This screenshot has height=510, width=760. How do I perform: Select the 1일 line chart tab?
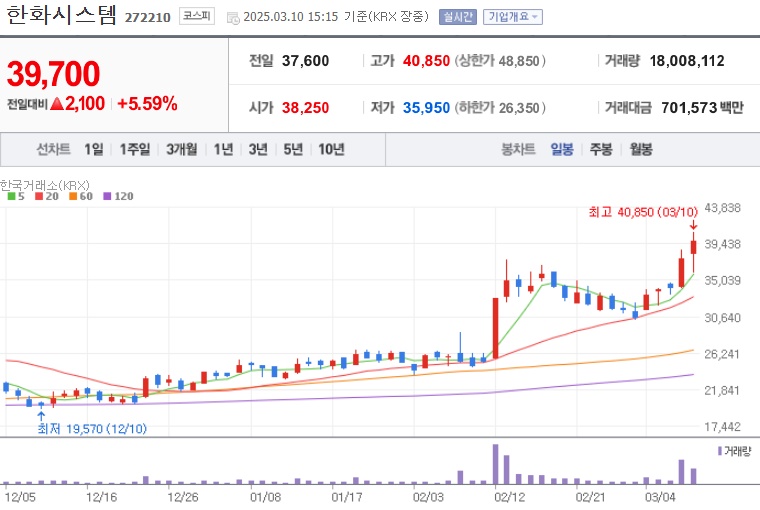pyautogui.click(x=94, y=149)
